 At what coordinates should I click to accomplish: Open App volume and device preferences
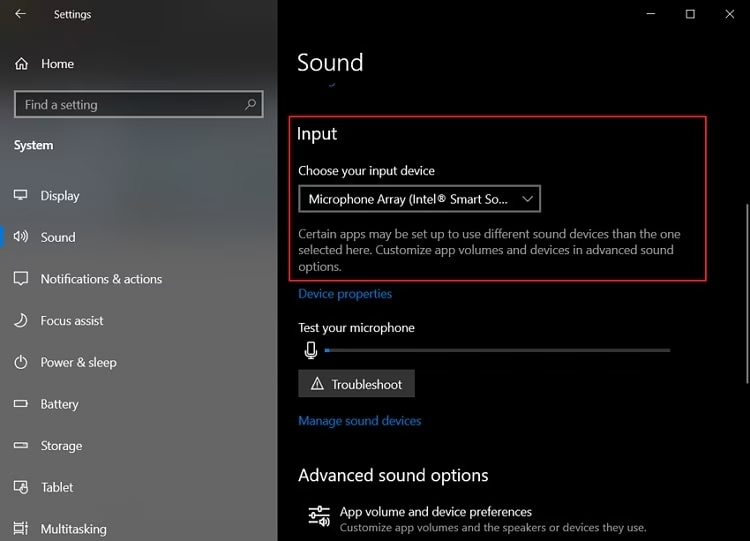pos(435,512)
